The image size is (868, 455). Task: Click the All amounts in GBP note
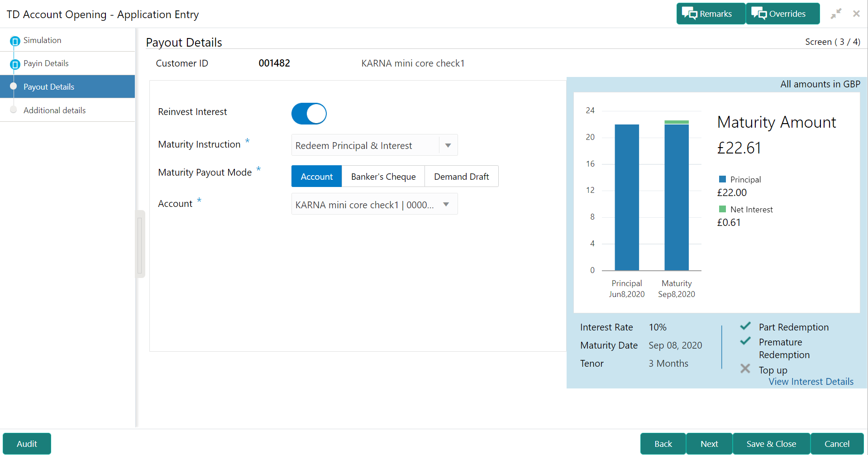(820, 84)
